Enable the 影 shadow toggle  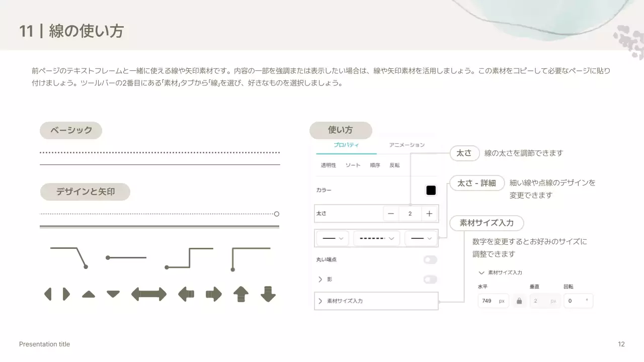point(430,279)
